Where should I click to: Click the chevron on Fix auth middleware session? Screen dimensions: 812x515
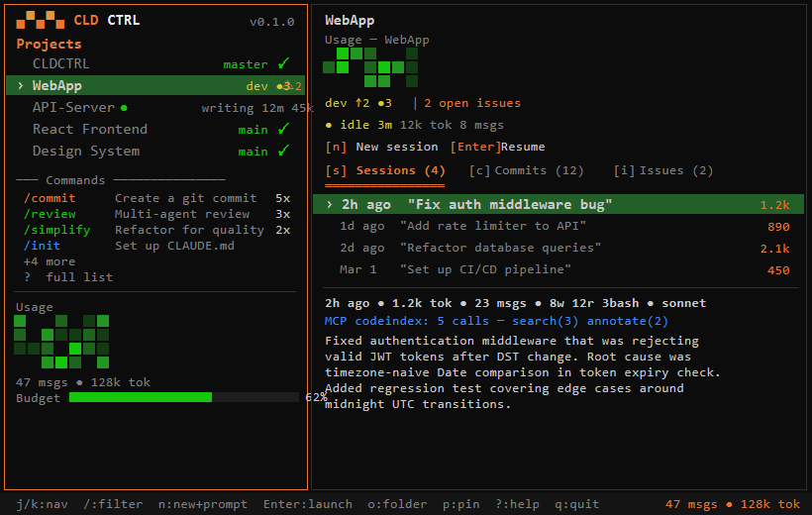330,204
